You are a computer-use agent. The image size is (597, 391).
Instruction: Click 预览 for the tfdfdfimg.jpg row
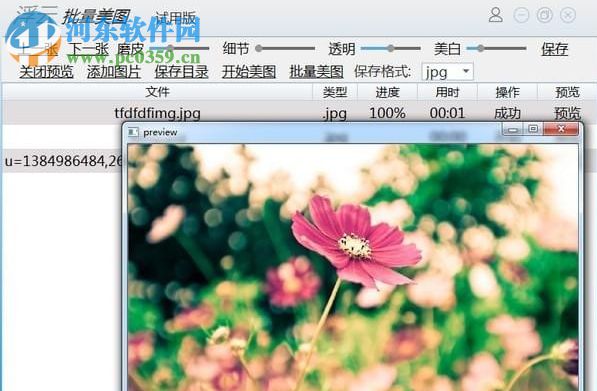coord(567,113)
